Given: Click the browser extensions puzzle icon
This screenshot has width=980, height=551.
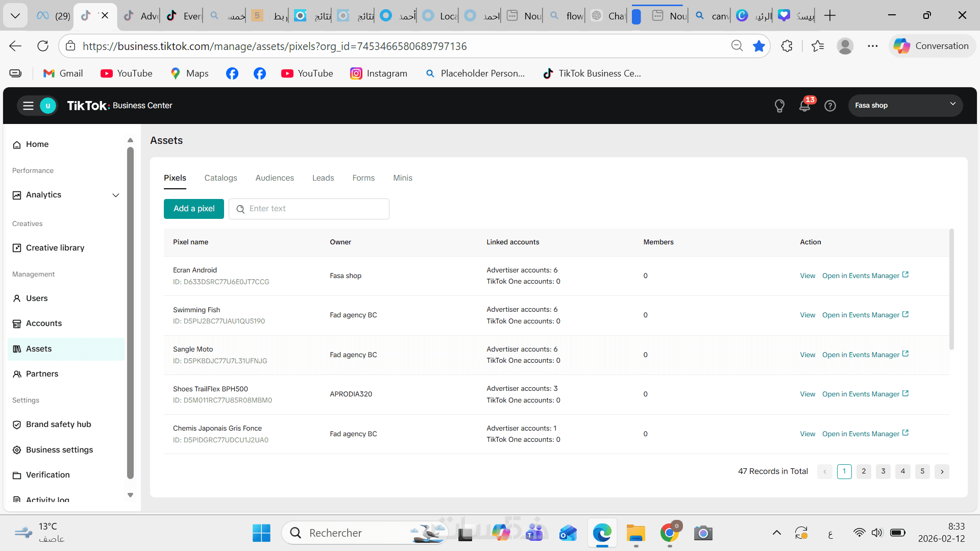Looking at the screenshot, I should coord(787,46).
